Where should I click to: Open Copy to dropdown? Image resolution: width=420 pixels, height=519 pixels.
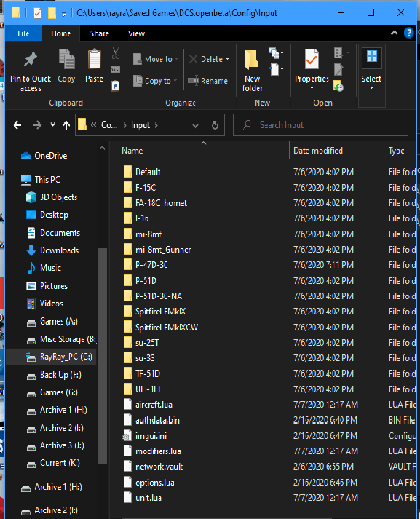point(155,81)
